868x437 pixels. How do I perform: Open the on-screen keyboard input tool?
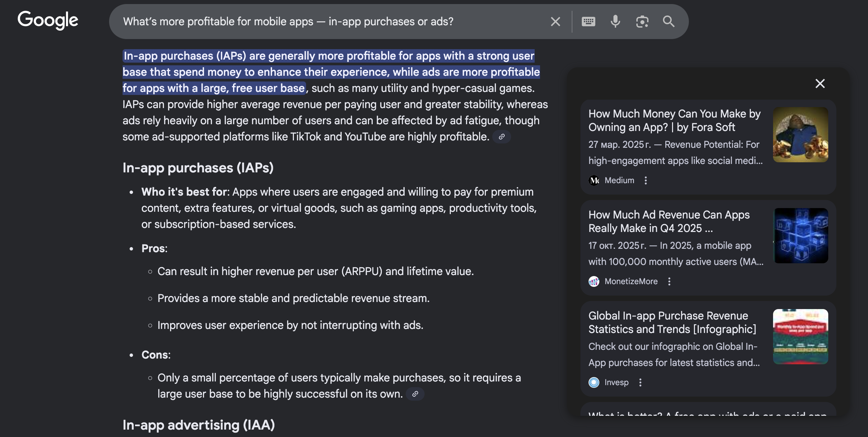pos(588,22)
